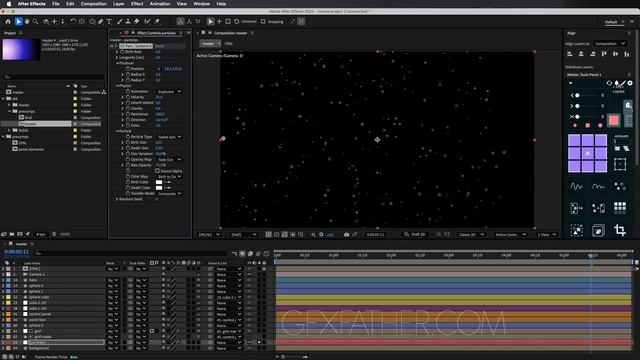The height and width of the screenshot is (360, 640).
Task: Click the interpret footage icon in Project panel
Action: [4, 234]
